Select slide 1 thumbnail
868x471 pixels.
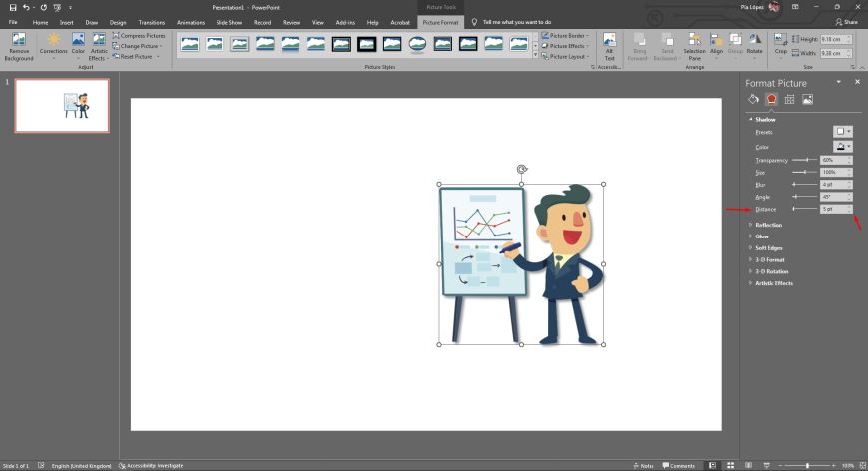click(62, 105)
